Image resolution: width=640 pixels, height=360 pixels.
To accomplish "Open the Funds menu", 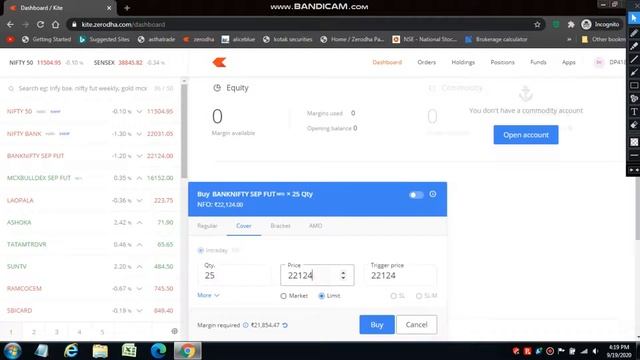I will [x=538, y=62].
